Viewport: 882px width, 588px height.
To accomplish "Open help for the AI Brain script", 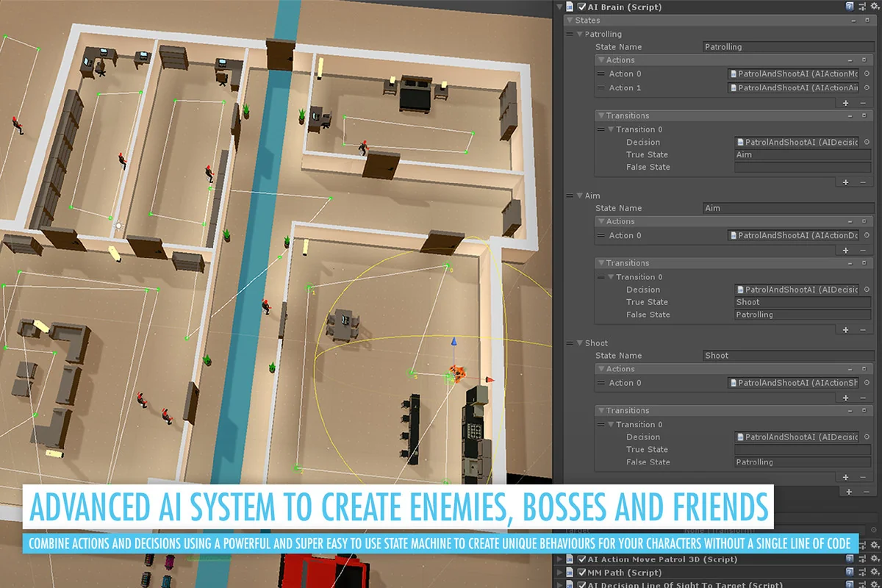I will [x=849, y=7].
